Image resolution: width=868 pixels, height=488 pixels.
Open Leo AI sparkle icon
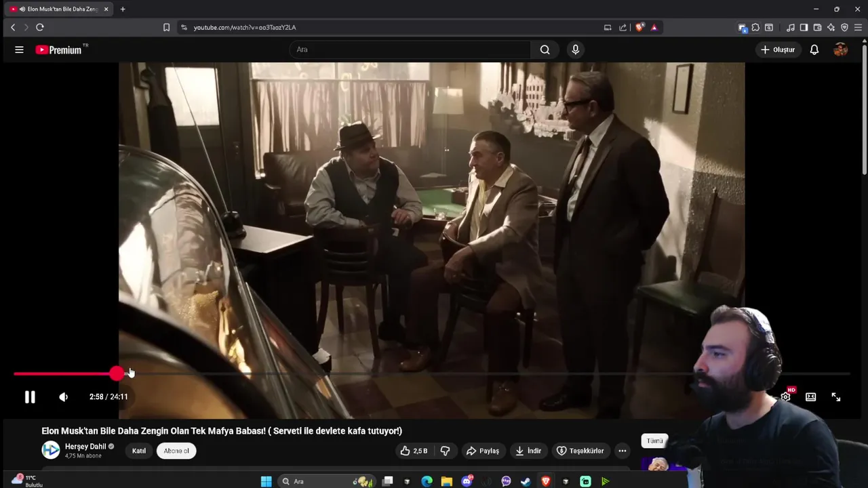(x=831, y=27)
